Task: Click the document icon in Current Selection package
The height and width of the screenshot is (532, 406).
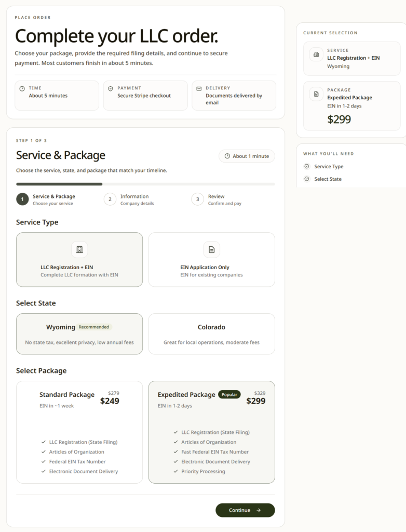Action: click(x=316, y=94)
